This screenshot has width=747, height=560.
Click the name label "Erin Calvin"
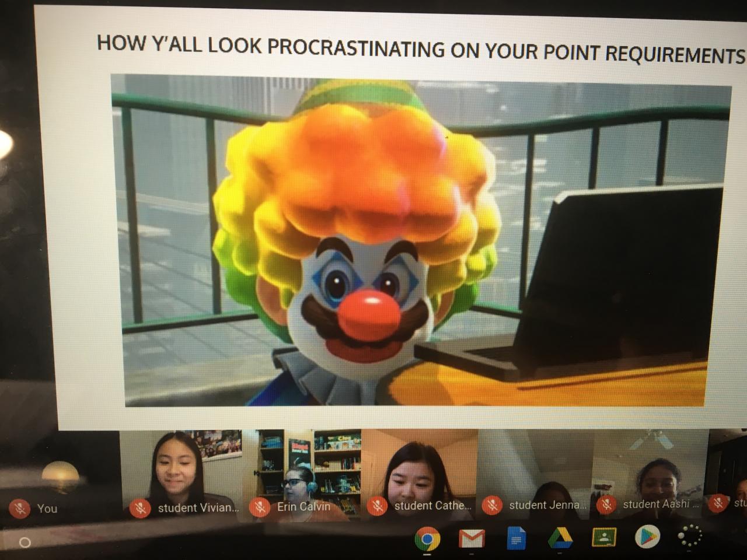point(303,506)
